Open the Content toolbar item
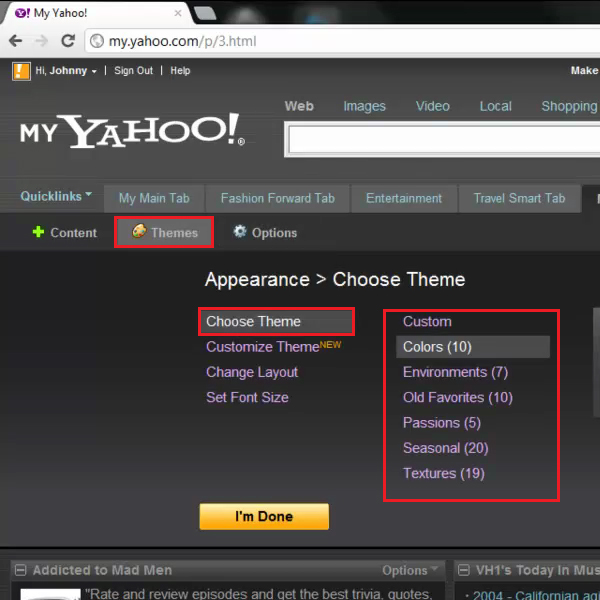The width and height of the screenshot is (600, 600). (65, 233)
